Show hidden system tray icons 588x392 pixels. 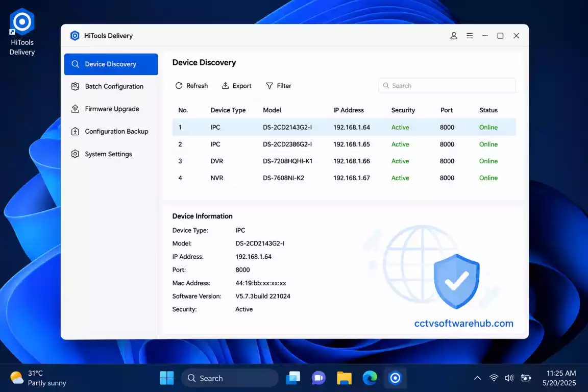[477, 378]
